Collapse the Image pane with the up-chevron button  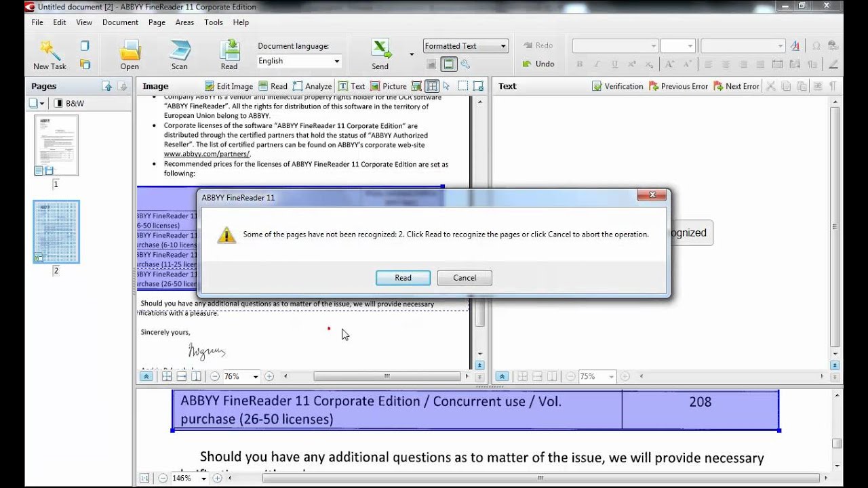(x=146, y=376)
